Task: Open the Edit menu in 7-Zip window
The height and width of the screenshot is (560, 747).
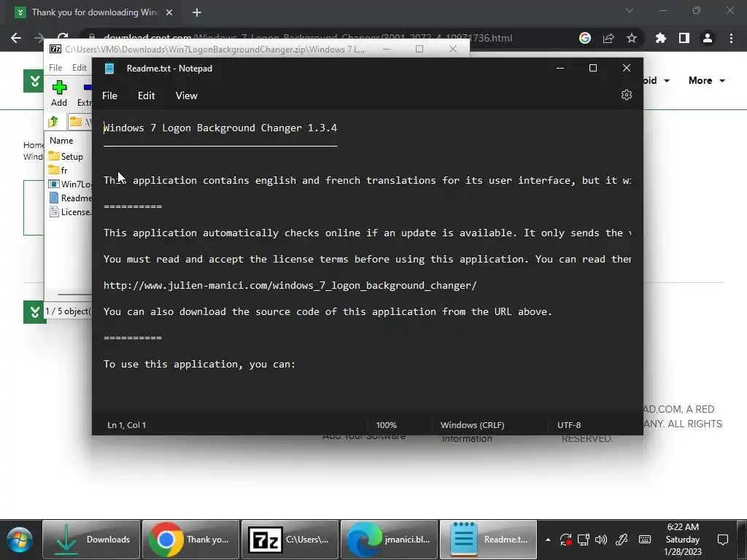Action: tap(79, 68)
